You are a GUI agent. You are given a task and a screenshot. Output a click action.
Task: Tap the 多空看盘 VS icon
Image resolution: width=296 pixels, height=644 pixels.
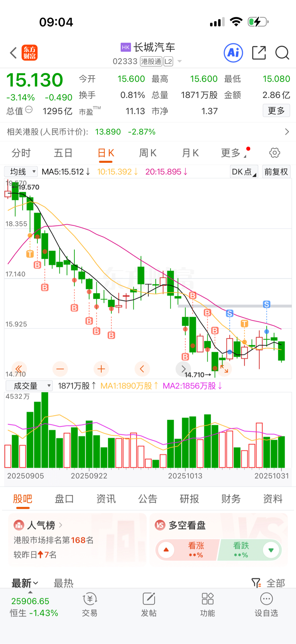(x=160, y=525)
